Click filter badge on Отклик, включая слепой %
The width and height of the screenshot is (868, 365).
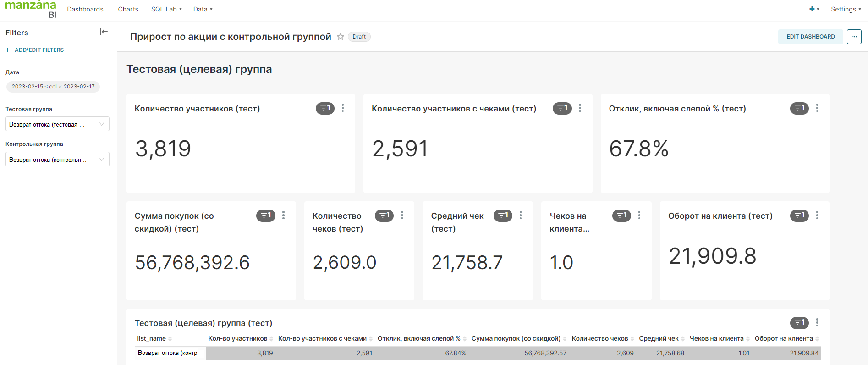coord(799,108)
